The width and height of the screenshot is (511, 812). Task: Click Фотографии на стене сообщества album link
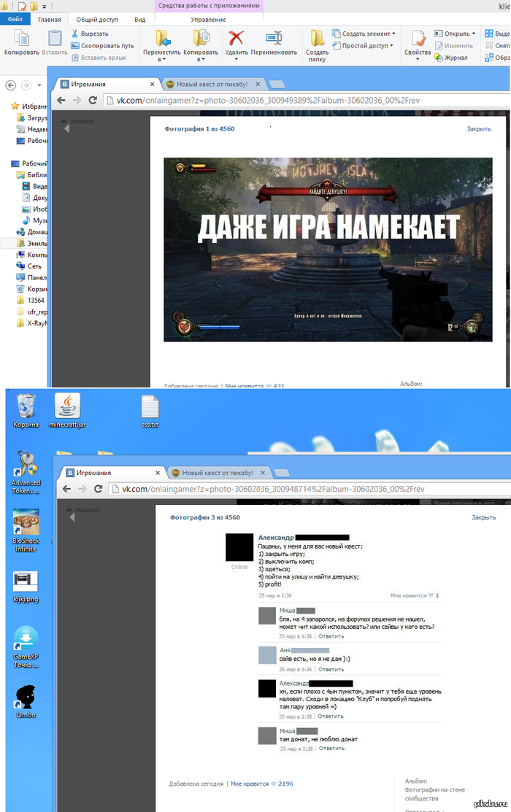click(435, 794)
